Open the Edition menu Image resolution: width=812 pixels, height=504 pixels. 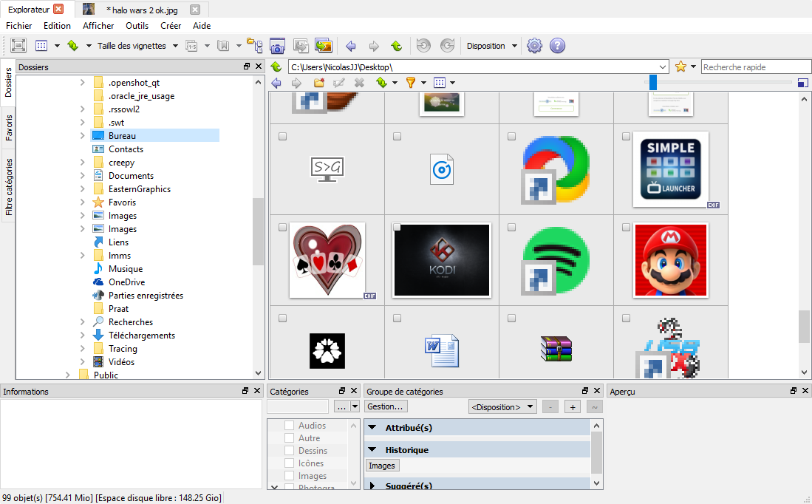(x=57, y=25)
